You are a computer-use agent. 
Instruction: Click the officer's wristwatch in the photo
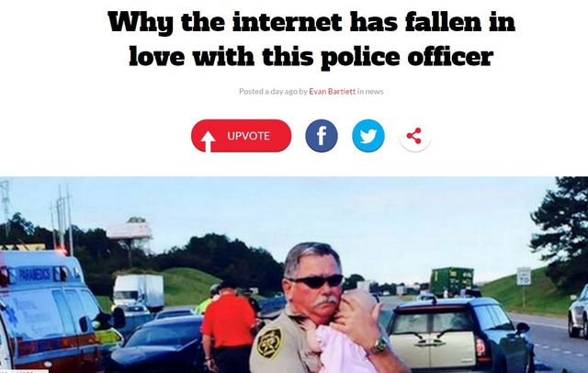tap(379, 345)
